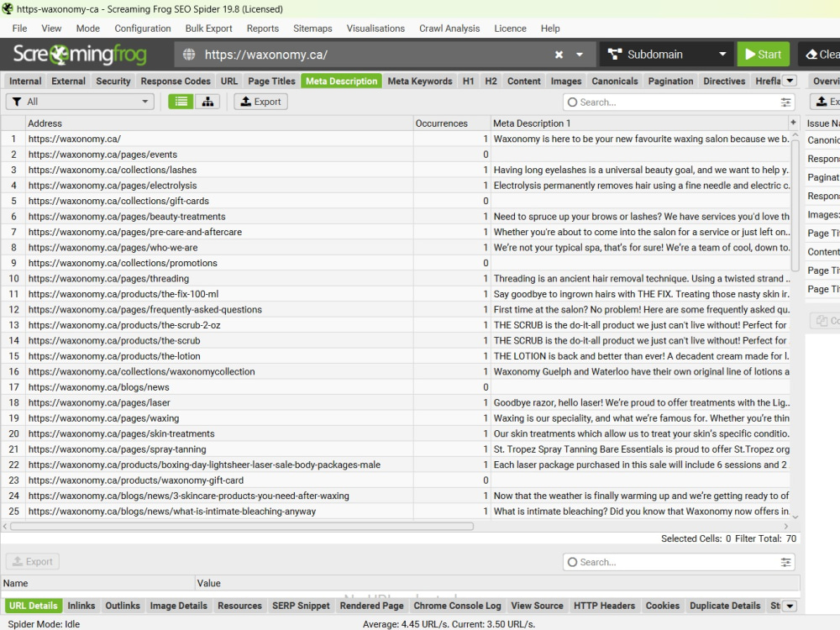840x630 pixels.
Task: Select the https://waxonomy.ca/products/waxonomy-gift-card row
Action: click(396, 480)
